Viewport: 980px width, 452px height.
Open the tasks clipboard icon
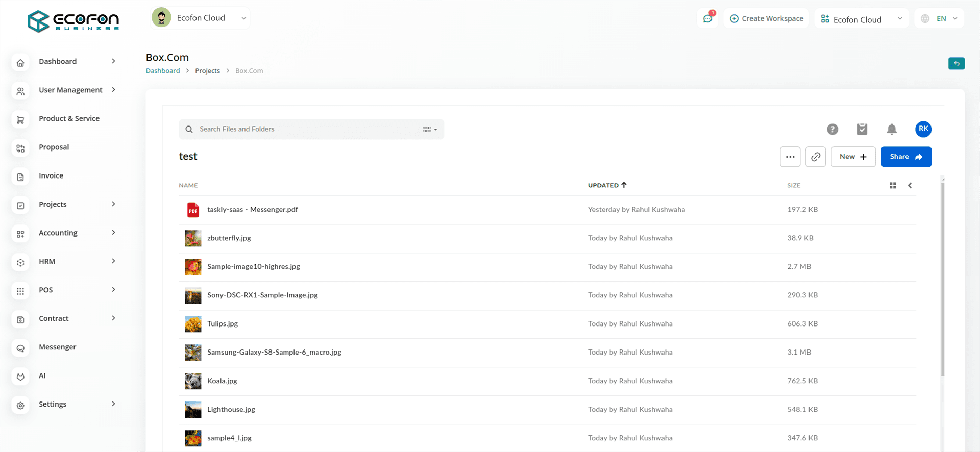pos(862,130)
